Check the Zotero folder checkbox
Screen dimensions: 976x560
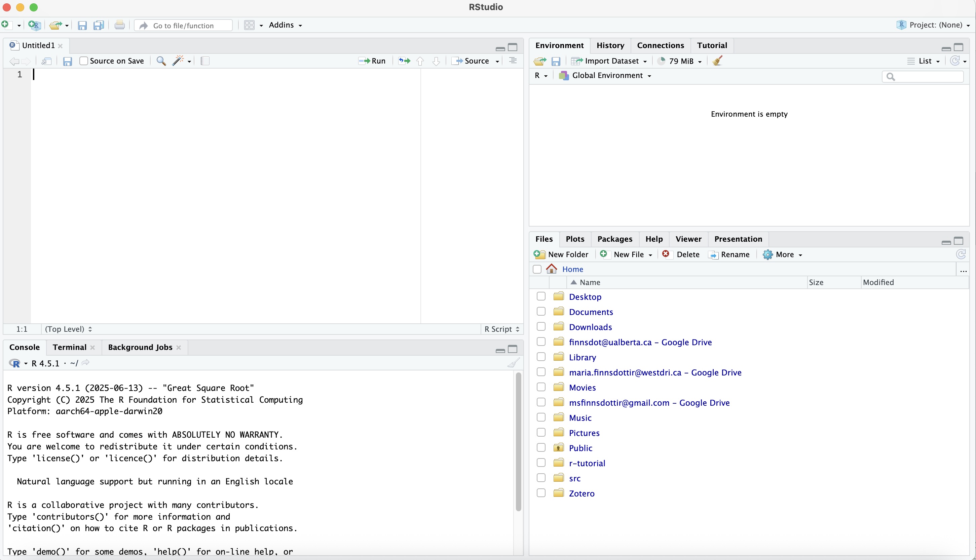point(541,493)
